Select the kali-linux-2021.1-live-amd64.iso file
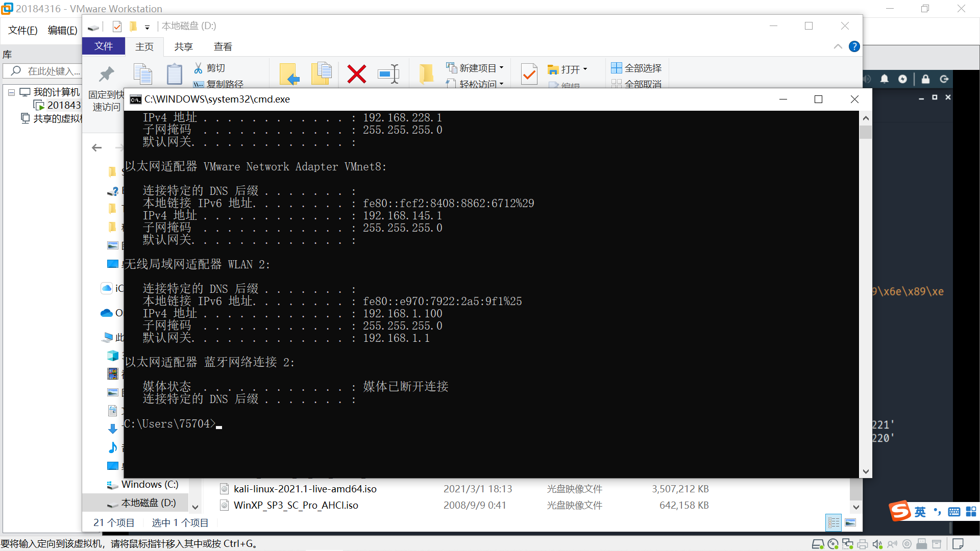Image resolution: width=980 pixels, height=551 pixels. click(305, 489)
